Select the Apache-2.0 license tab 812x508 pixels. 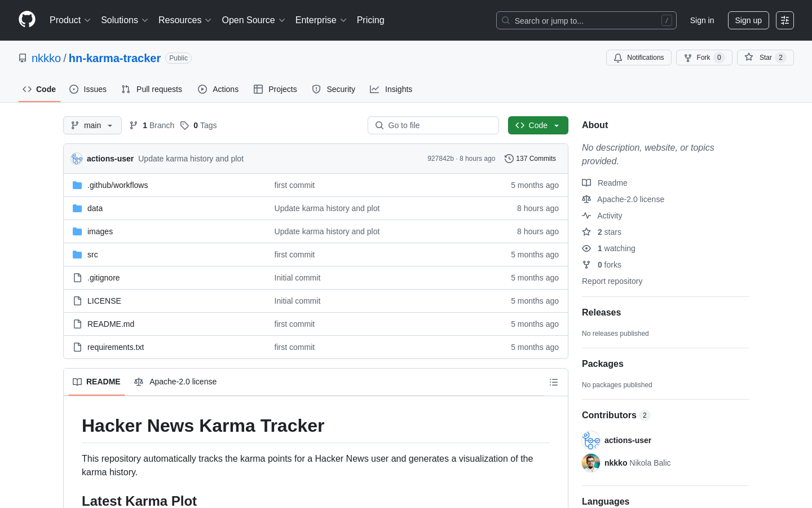pos(175,382)
